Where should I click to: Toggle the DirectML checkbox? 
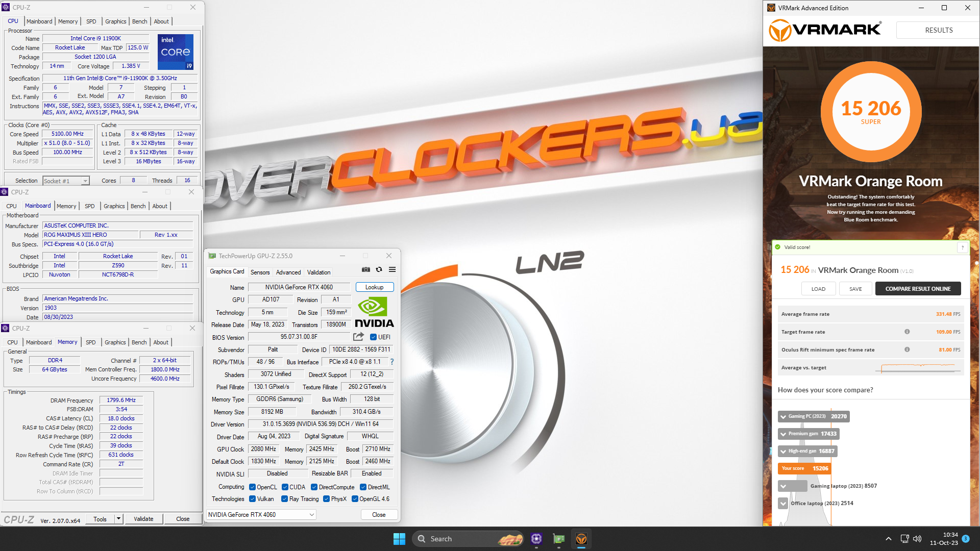pos(363,487)
